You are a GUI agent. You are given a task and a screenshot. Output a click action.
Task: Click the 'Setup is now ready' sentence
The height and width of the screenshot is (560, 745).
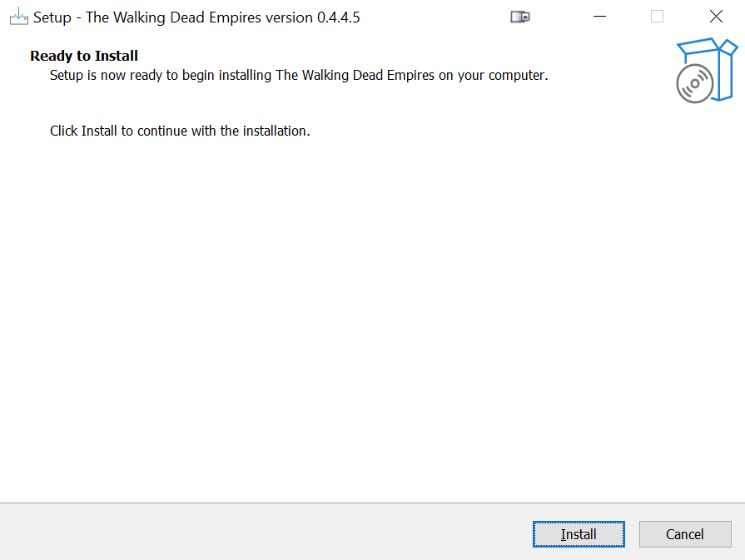point(299,76)
